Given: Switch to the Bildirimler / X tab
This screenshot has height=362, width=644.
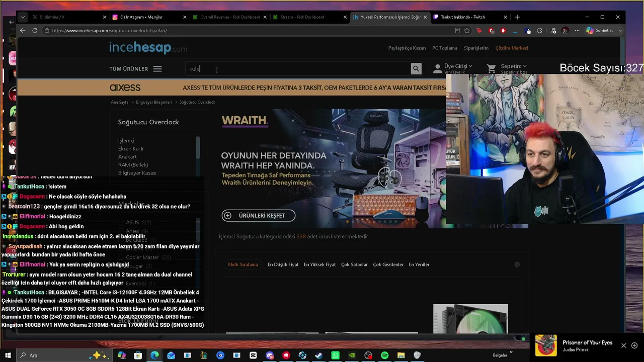Looking at the screenshot, I should point(68,17).
